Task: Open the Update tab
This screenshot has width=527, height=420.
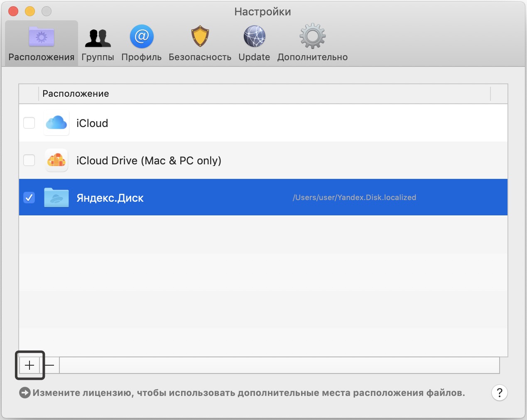Action: (254, 44)
